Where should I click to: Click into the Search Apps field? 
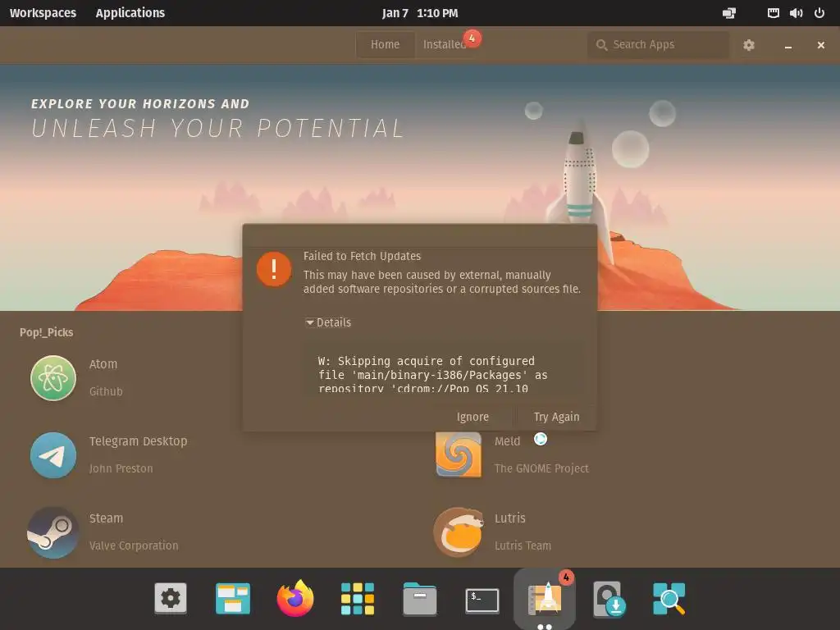[x=659, y=44]
